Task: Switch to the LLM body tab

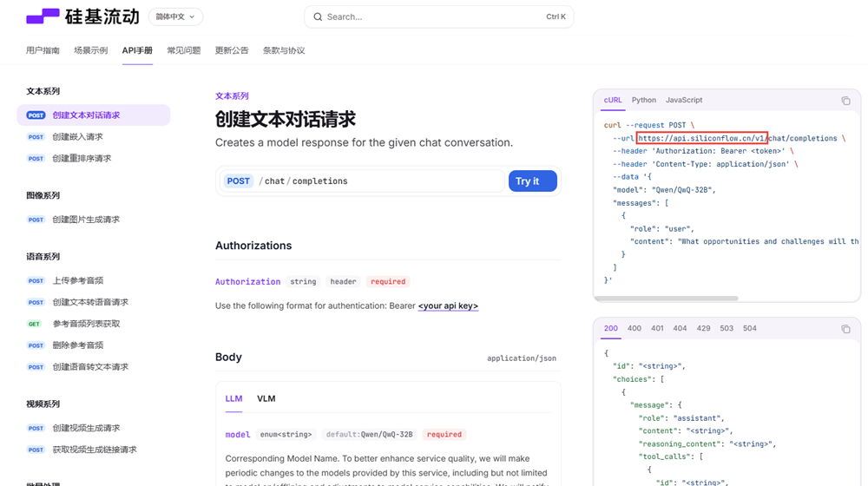Action: tap(233, 398)
